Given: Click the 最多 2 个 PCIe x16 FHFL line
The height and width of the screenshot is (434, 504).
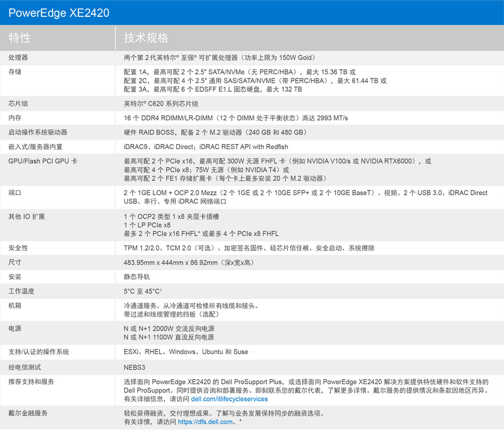Looking at the screenshot, I should (x=201, y=234).
